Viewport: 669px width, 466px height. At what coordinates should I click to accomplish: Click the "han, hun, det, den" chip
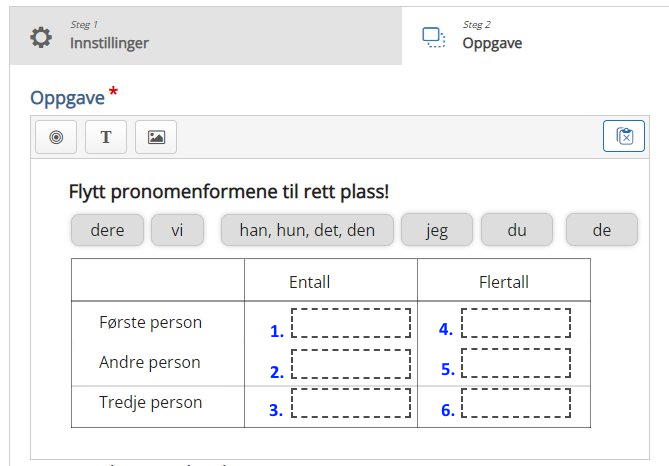click(x=307, y=230)
